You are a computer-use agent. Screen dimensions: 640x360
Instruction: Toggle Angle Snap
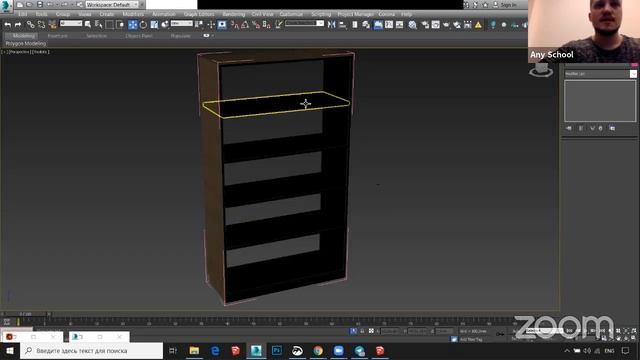point(245,25)
